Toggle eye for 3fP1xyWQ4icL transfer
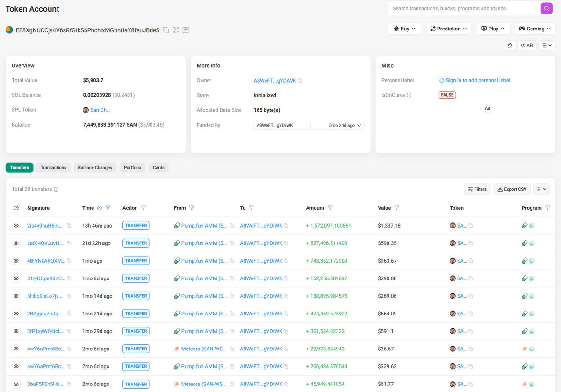 coord(16,331)
